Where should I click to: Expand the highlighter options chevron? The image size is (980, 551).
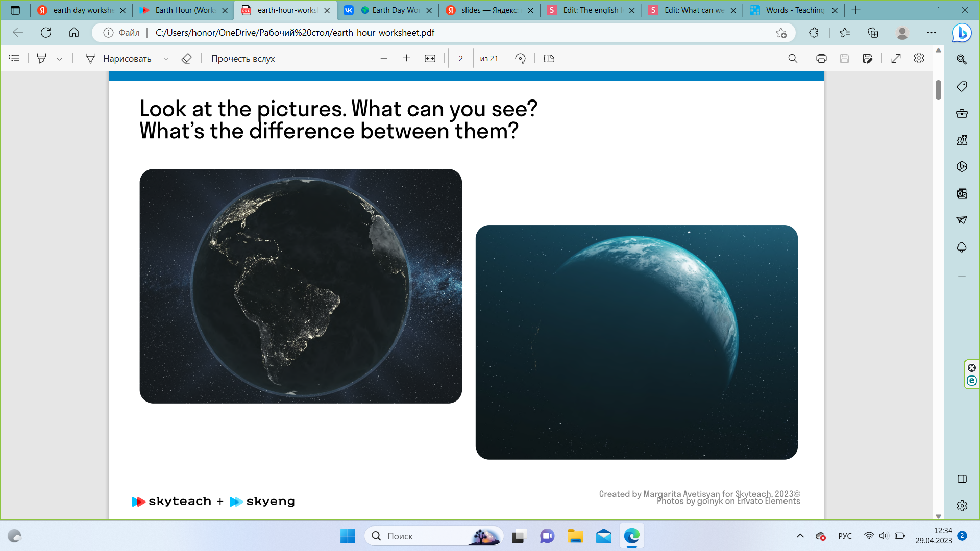point(60,59)
